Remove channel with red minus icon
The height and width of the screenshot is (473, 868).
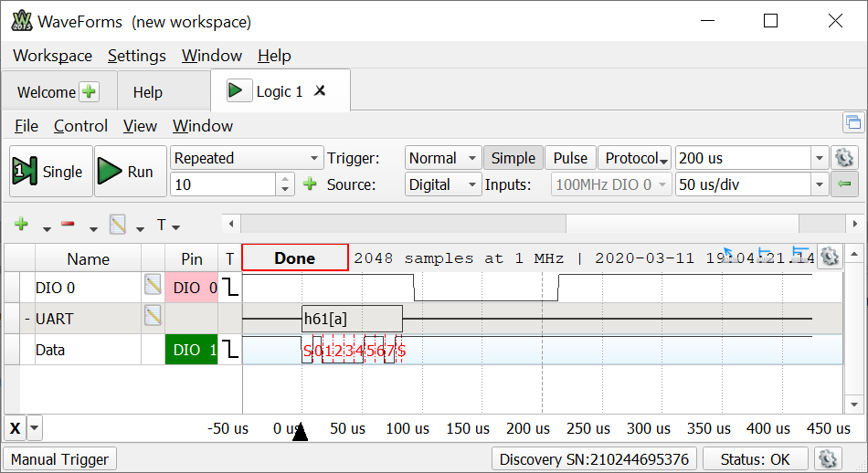click(x=68, y=224)
